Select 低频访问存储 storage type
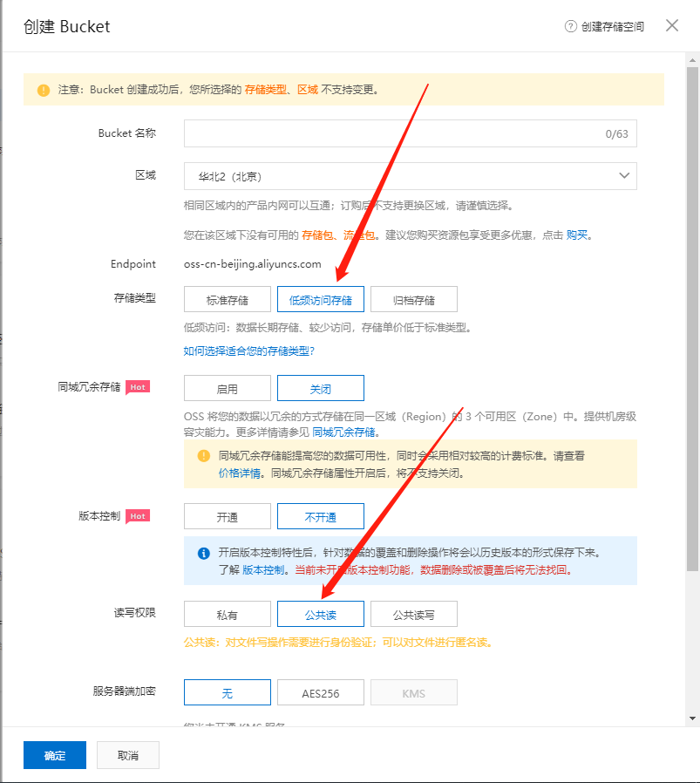The image size is (700, 783). pyautogui.click(x=321, y=300)
